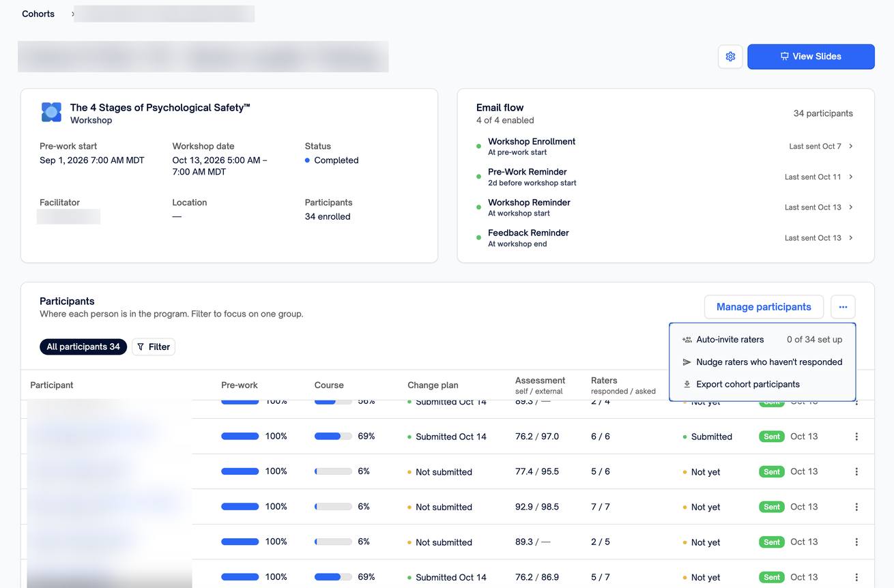Click course progress bar in 77.4 / 95.5 row
Image resolution: width=894 pixels, height=588 pixels.
tap(333, 471)
